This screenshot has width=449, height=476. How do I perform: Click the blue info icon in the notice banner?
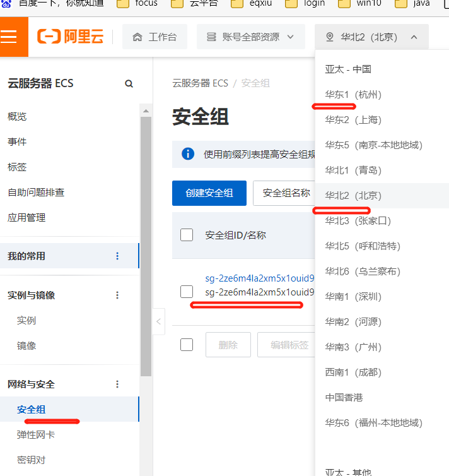point(188,154)
